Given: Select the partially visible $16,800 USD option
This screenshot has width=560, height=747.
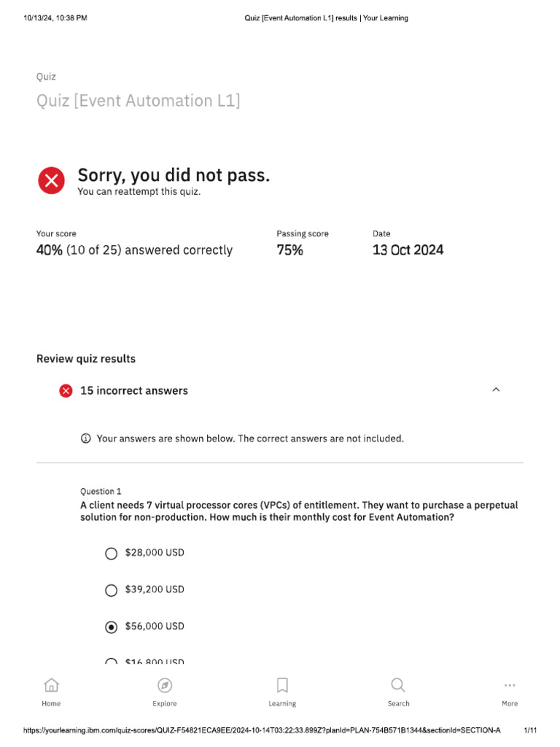Looking at the screenshot, I should coord(111,662).
